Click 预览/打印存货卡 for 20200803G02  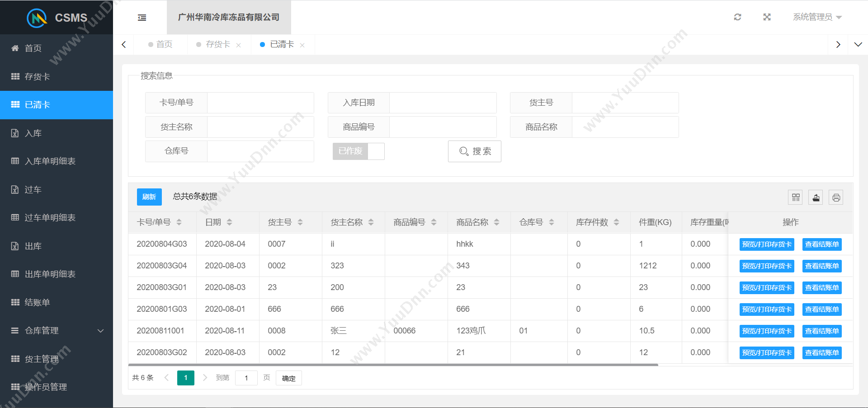point(767,353)
